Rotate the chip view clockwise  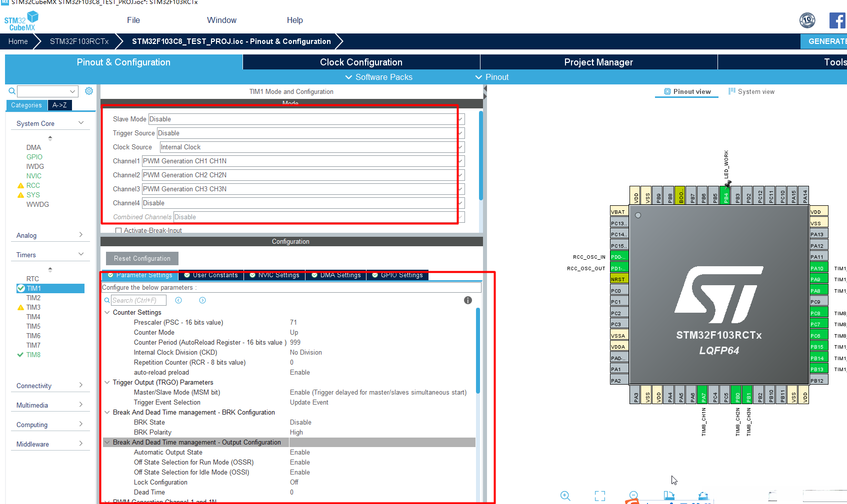tap(668, 496)
